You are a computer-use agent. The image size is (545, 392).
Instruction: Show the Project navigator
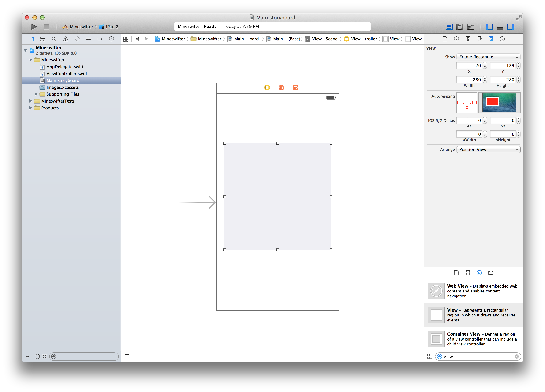click(x=31, y=39)
